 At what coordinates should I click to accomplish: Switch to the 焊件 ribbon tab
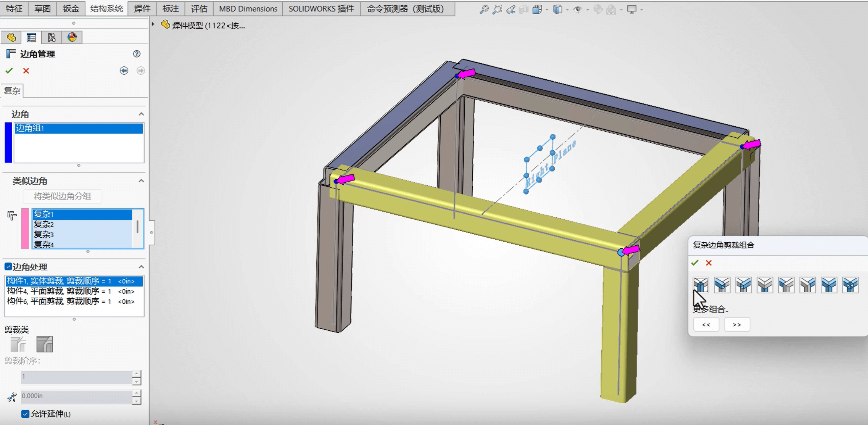(x=142, y=8)
